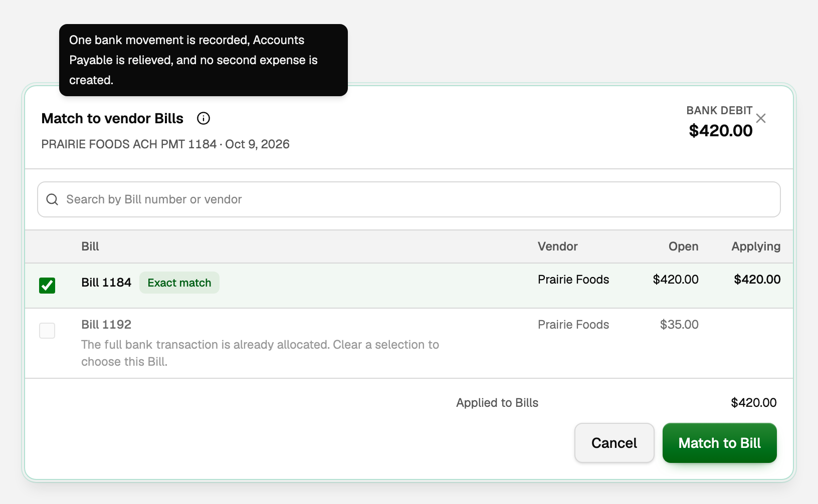The height and width of the screenshot is (504, 818).
Task: Click the Applying column header
Action: pos(756,246)
